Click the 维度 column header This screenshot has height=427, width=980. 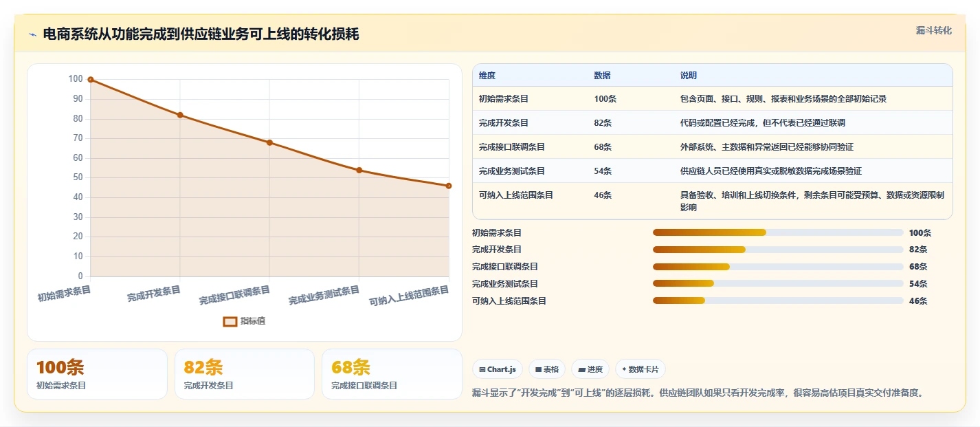(487, 76)
